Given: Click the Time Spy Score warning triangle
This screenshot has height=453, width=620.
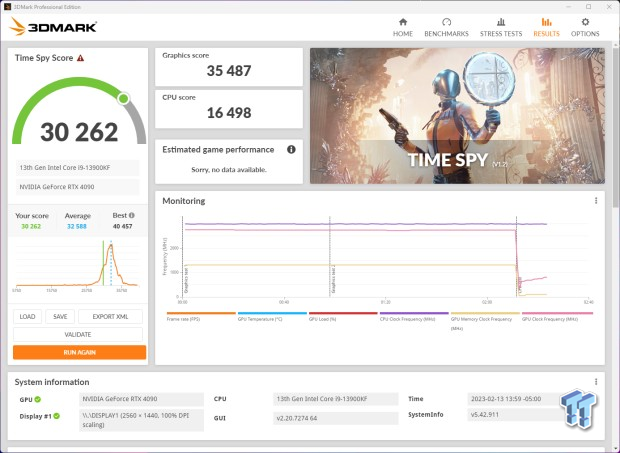Looking at the screenshot, I should [x=80, y=58].
